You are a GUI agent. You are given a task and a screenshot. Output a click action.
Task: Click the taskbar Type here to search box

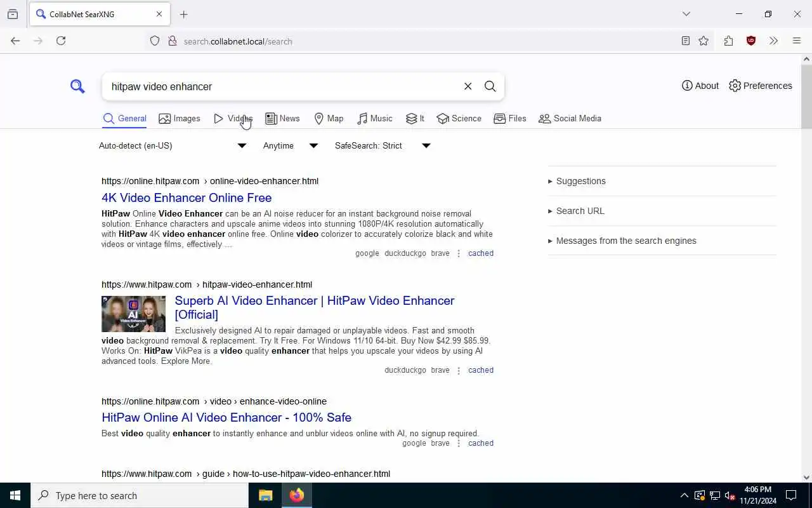140,495
